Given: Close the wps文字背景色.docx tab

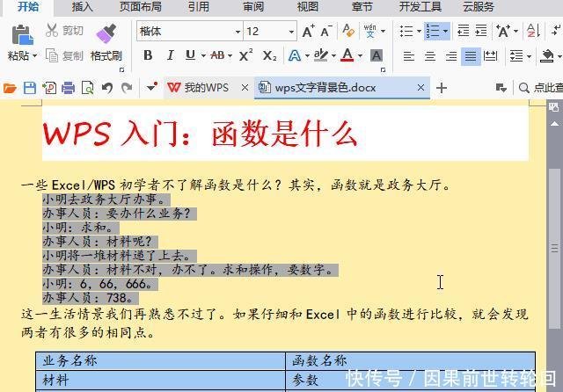Looking at the screenshot, I should [x=420, y=87].
